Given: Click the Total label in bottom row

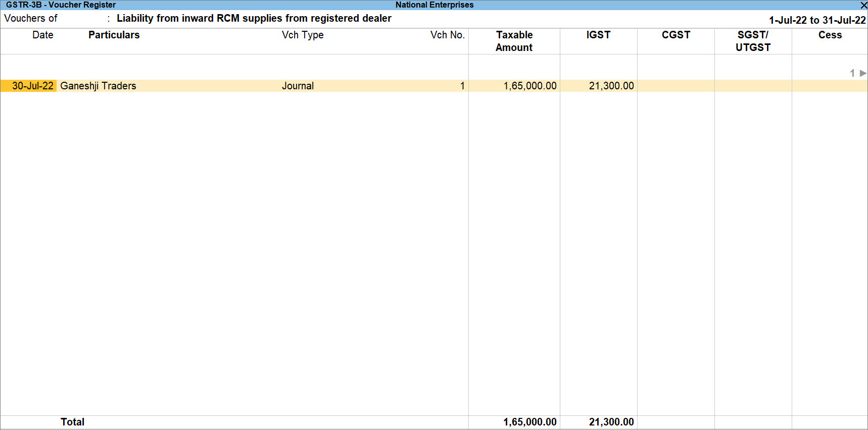Looking at the screenshot, I should 72,422.
